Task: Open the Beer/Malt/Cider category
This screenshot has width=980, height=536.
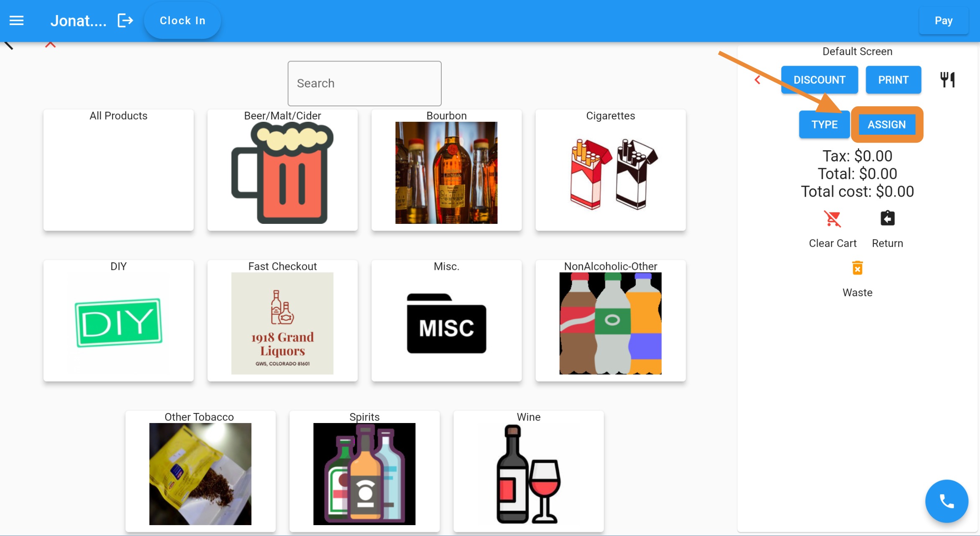Action: pyautogui.click(x=282, y=170)
